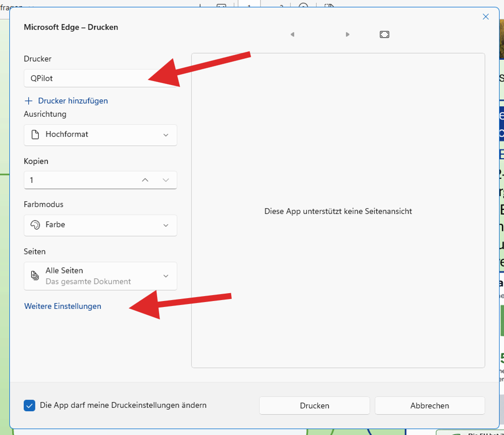Click the Drucken button

[x=314, y=406]
